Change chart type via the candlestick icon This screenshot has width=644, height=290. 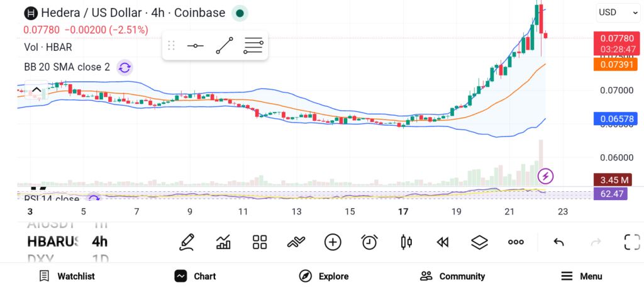tap(406, 242)
